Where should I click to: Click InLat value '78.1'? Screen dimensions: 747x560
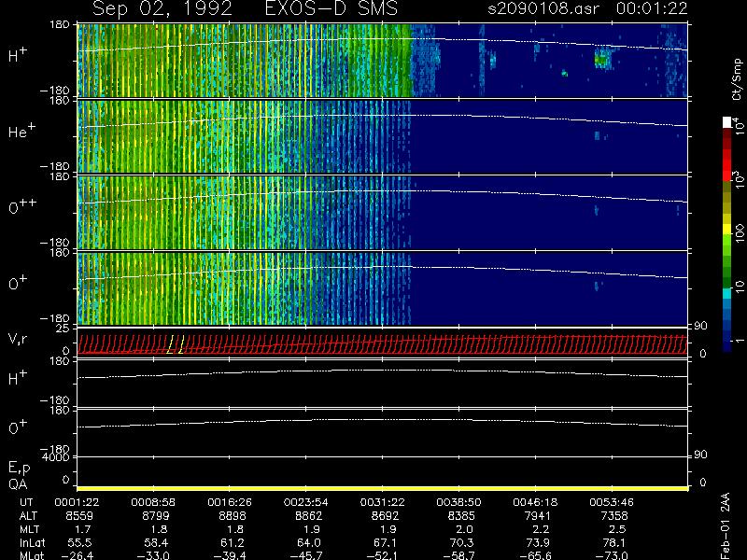(x=615, y=542)
